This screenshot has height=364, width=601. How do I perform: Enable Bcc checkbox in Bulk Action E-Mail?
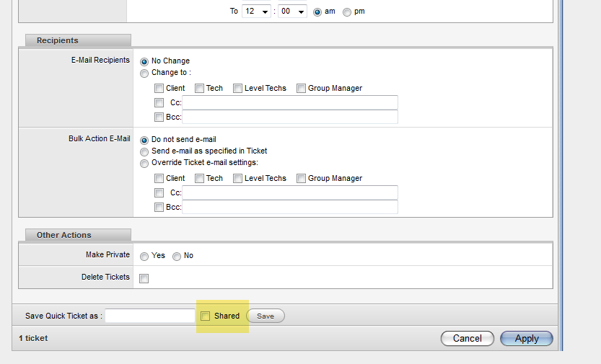[159, 207]
